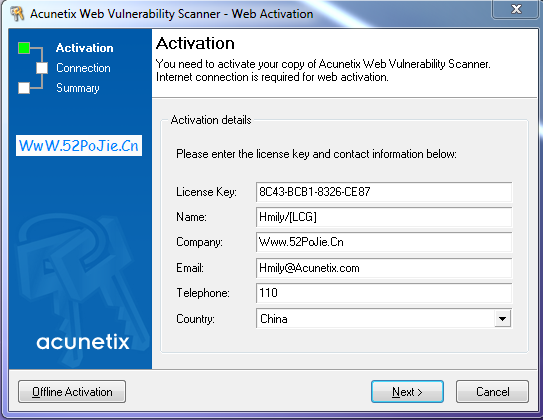Image resolution: width=543 pixels, height=420 pixels.
Task: Click the green Activation step indicator
Action: [24, 48]
